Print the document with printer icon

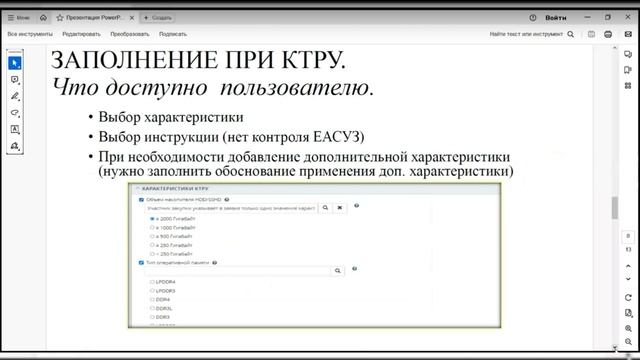coord(608,34)
